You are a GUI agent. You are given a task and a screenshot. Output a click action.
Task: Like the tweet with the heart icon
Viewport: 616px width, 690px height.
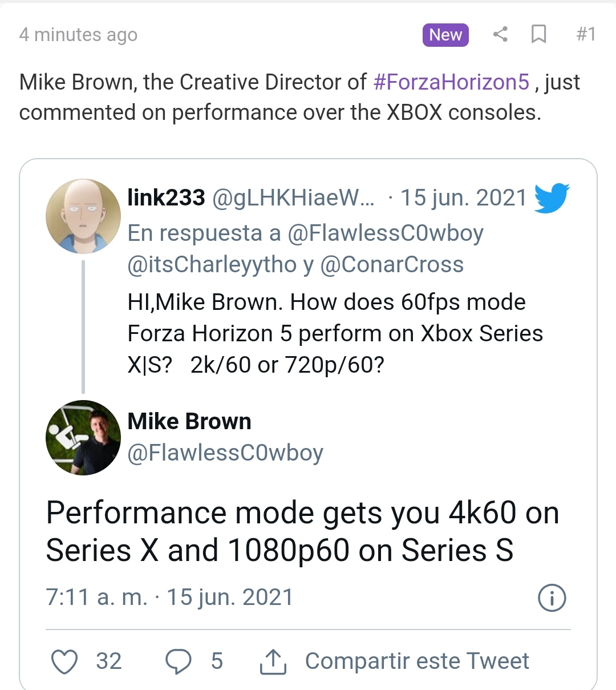point(64,661)
